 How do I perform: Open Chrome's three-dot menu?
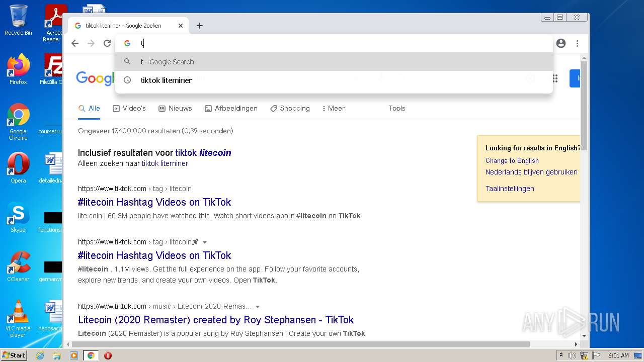(x=577, y=43)
